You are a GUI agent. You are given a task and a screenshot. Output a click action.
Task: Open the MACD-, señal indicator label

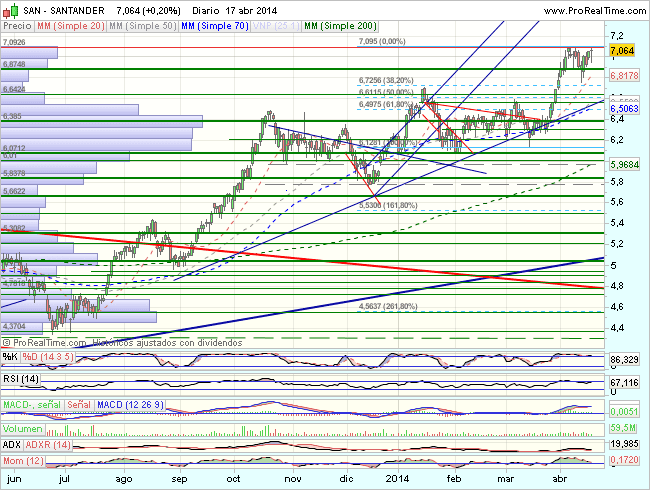pyautogui.click(x=32, y=405)
